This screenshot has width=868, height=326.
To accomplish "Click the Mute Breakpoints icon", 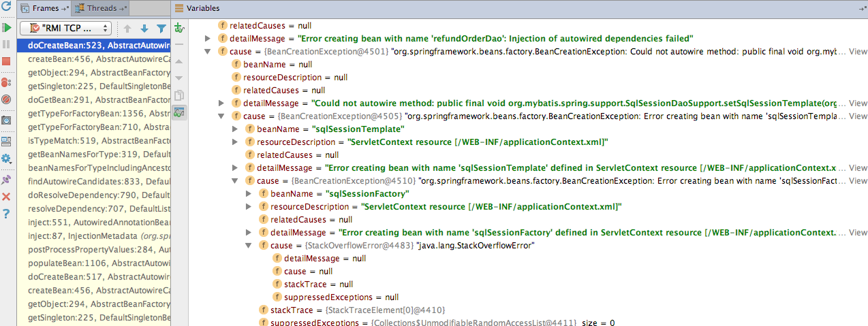I will tap(7, 99).
